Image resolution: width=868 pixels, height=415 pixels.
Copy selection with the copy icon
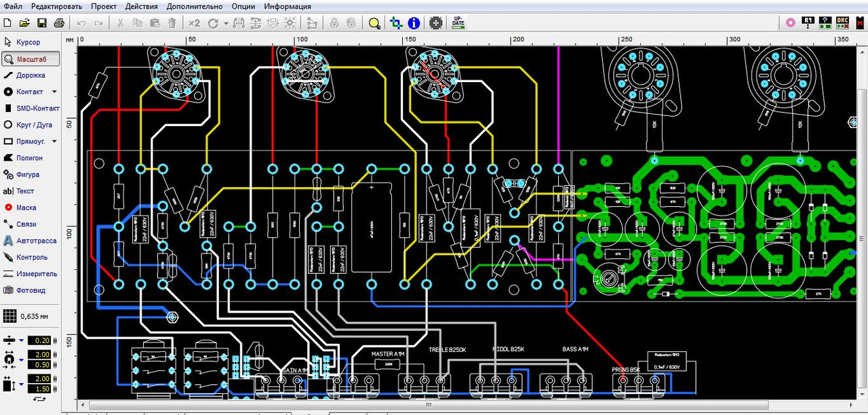pos(138,23)
